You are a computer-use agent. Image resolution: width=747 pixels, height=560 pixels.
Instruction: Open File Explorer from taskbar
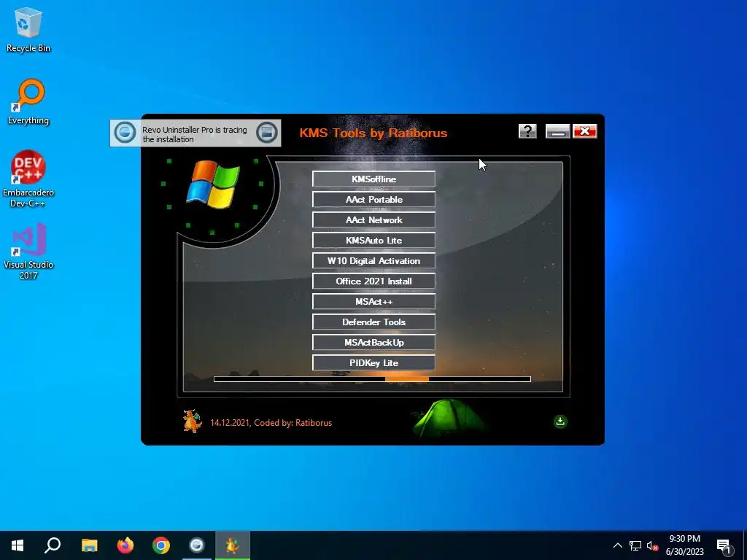point(89,545)
